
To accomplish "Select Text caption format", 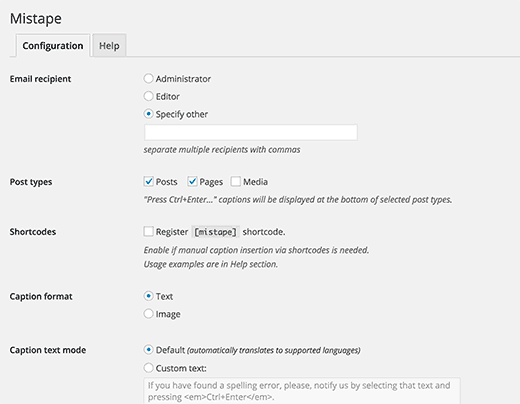I will [148, 296].
